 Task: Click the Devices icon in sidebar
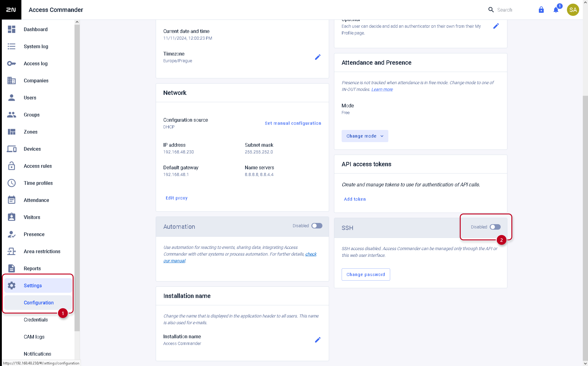pyautogui.click(x=11, y=149)
